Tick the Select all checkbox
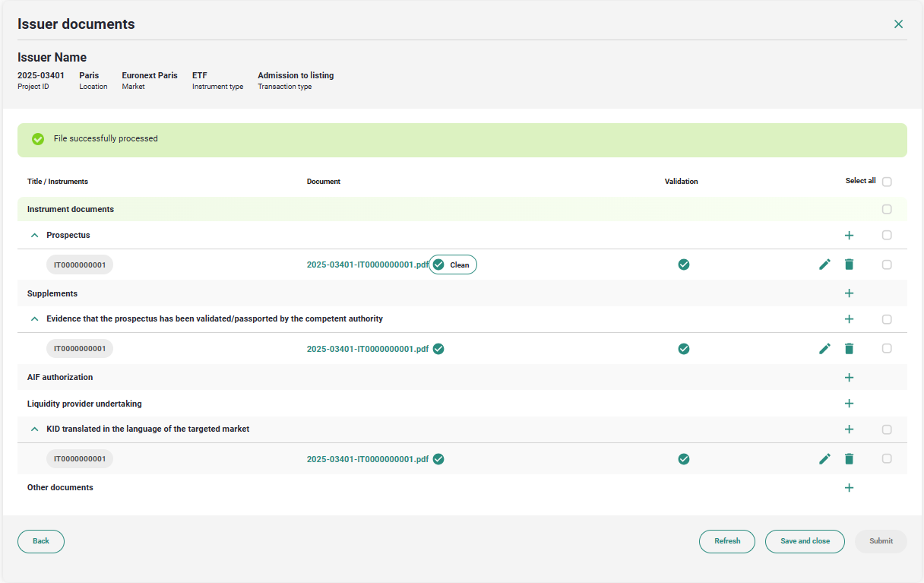924x583 pixels. [887, 182]
